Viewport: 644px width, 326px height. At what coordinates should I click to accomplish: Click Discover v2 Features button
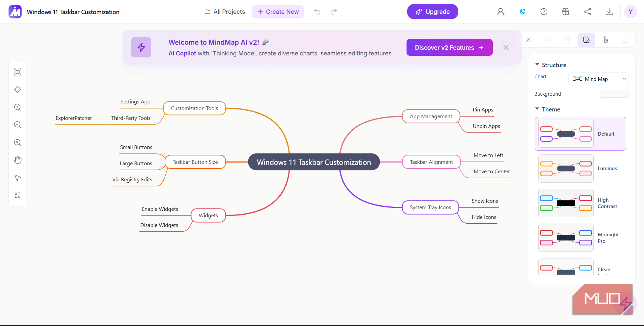[x=449, y=47]
